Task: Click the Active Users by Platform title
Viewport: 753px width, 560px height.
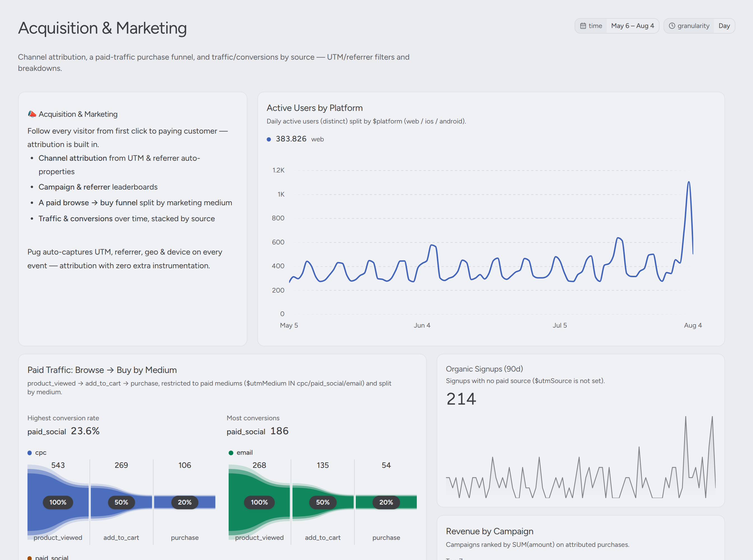Action: tap(314, 108)
